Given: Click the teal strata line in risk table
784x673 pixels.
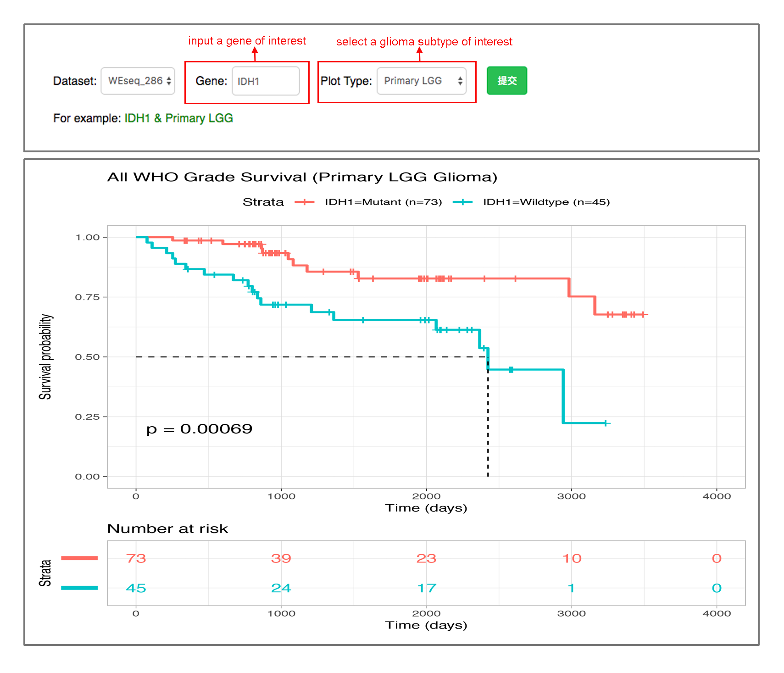Looking at the screenshot, I should pyautogui.click(x=79, y=588).
